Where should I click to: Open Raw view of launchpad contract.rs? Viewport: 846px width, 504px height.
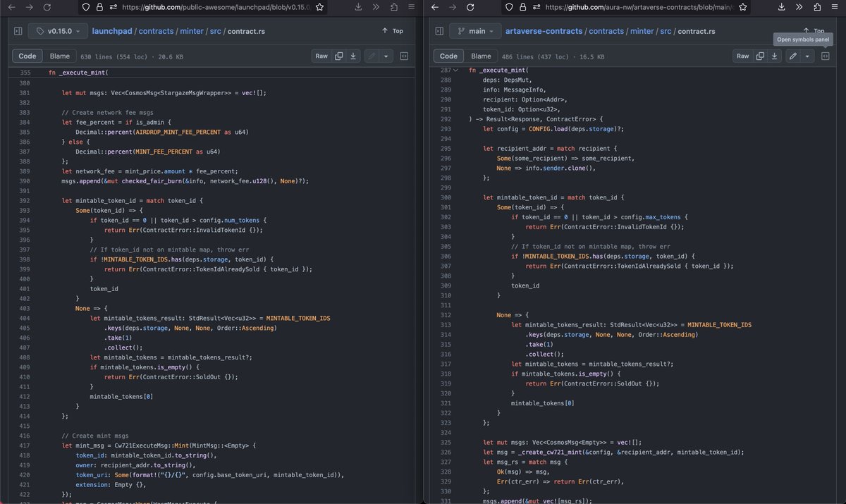[x=321, y=56]
